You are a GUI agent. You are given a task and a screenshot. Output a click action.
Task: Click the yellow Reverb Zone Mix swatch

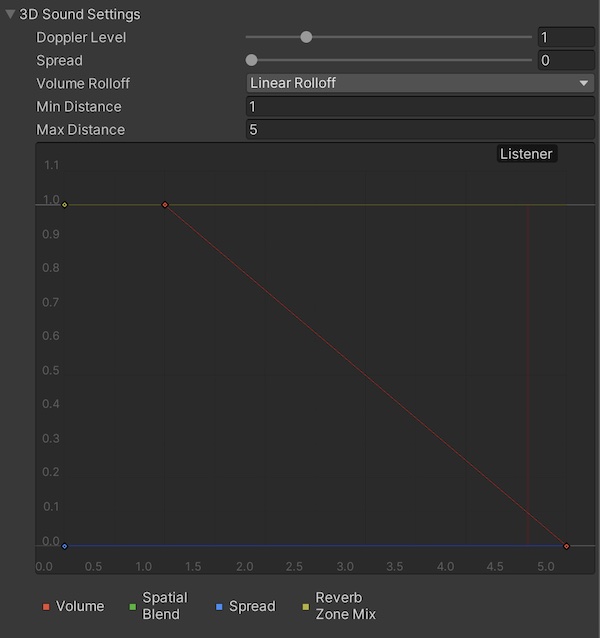306,607
